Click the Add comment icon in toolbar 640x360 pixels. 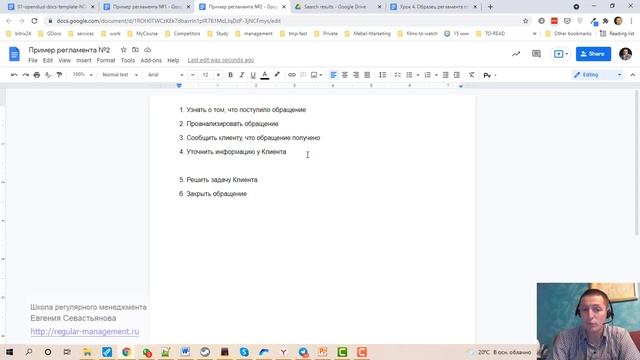click(303, 75)
